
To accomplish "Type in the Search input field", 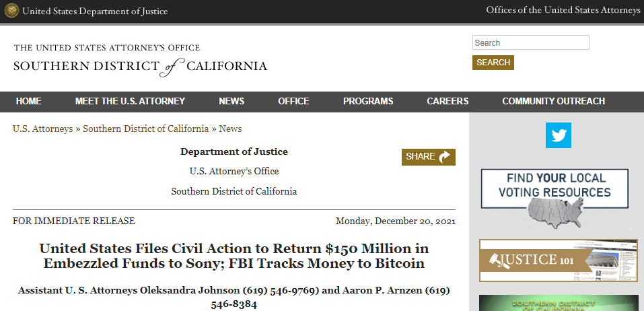I will [x=530, y=43].
